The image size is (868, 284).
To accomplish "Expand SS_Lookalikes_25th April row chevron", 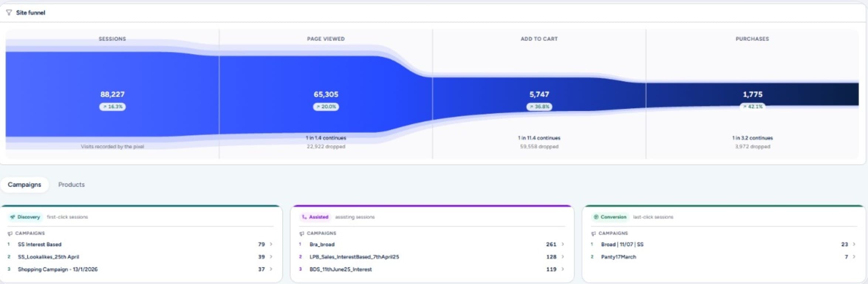I will 271,257.
